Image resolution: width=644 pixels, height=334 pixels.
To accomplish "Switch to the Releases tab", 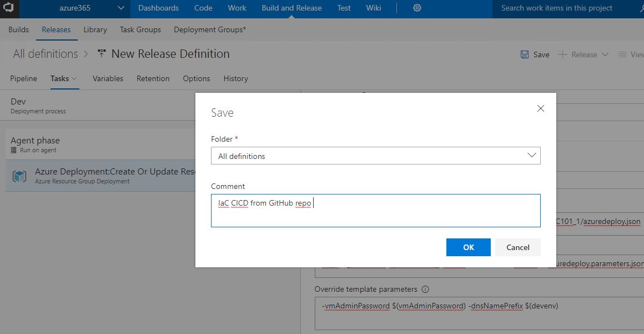I will click(56, 29).
